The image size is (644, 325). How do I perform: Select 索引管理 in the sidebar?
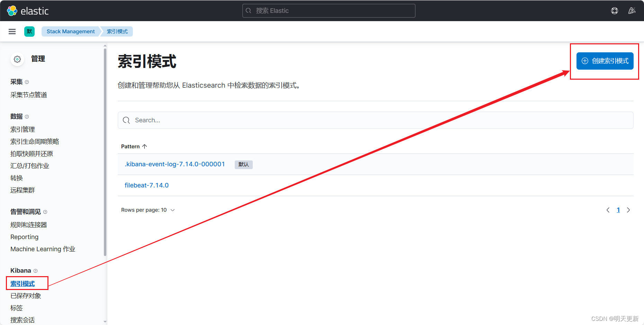click(23, 129)
